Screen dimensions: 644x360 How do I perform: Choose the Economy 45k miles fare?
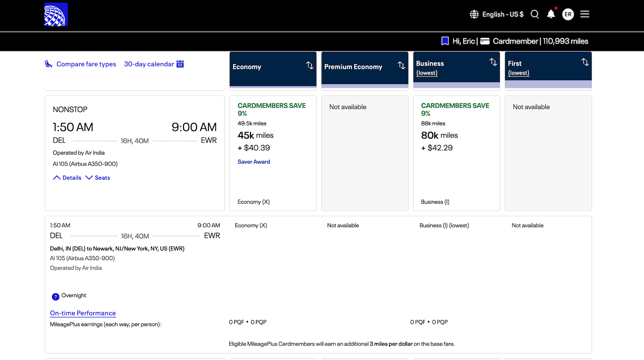[x=273, y=153]
